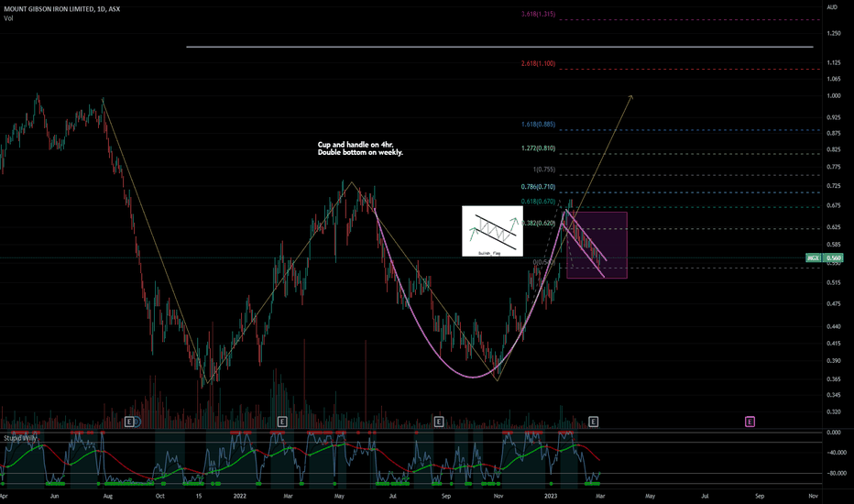Click the 1.250 price axis value
Viewport: 854px width, 504px height.
833,33
